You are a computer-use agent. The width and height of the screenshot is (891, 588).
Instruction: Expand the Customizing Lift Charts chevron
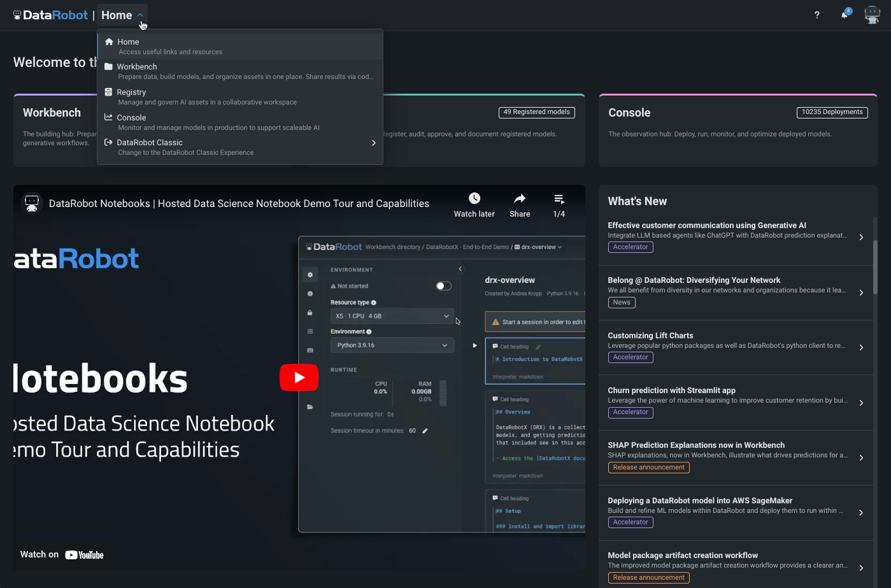pos(861,348)
